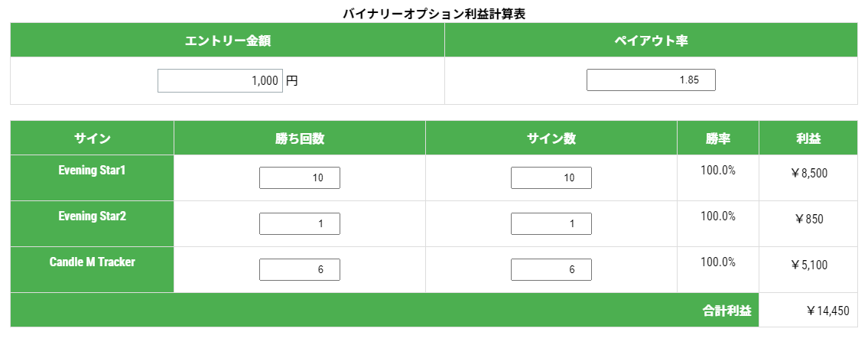
Task: Select Evening Star1 win count field
Action: tap(300, 178)
